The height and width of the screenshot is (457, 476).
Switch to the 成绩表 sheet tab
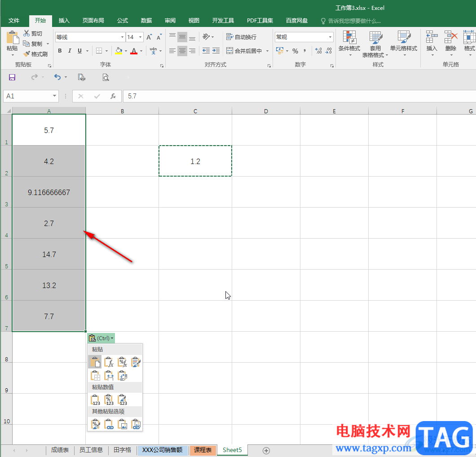tap(60, 450)
